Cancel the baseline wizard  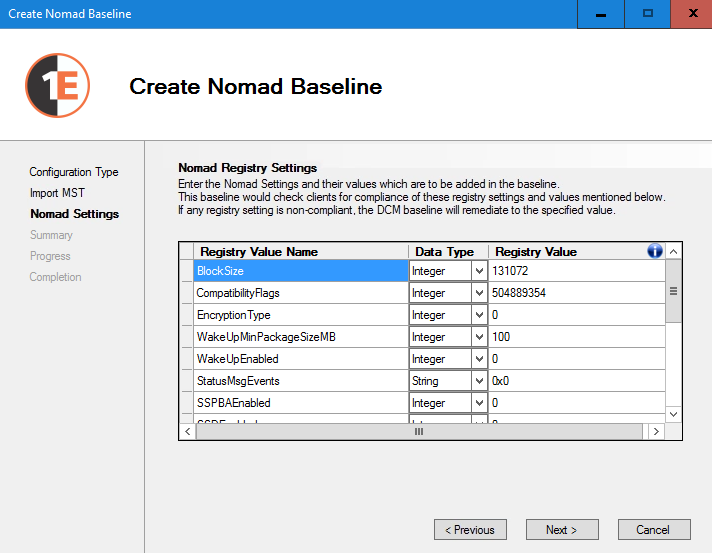653,530
